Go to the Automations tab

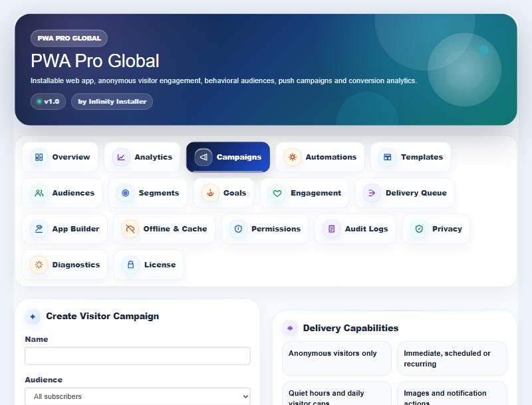(320, 157)
